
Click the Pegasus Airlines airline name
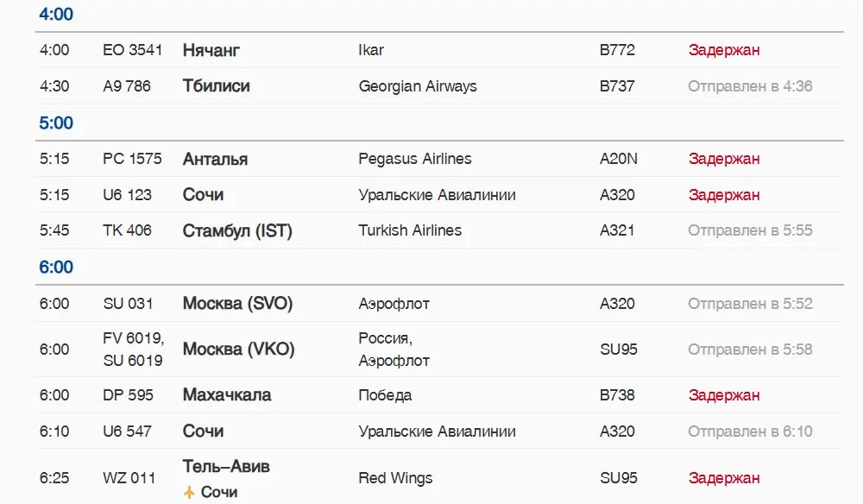pos(414,159)
